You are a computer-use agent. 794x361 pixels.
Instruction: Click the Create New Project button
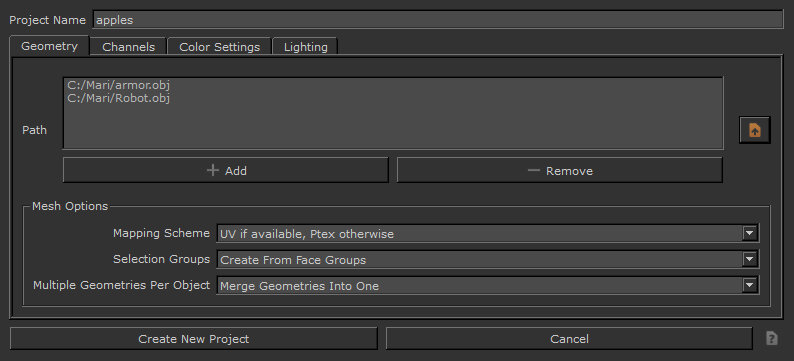[x=193, y=339]
